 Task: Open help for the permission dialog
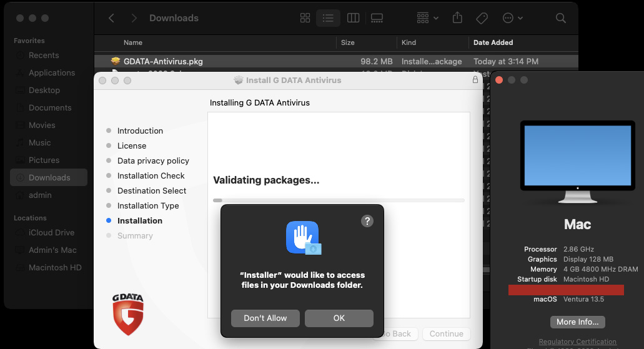point(367,221)
